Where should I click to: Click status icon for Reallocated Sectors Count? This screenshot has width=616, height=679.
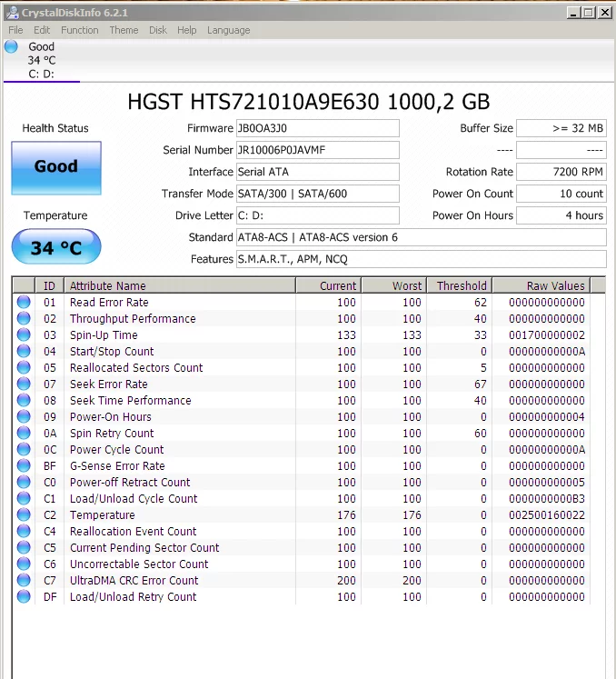coord(24,367)
